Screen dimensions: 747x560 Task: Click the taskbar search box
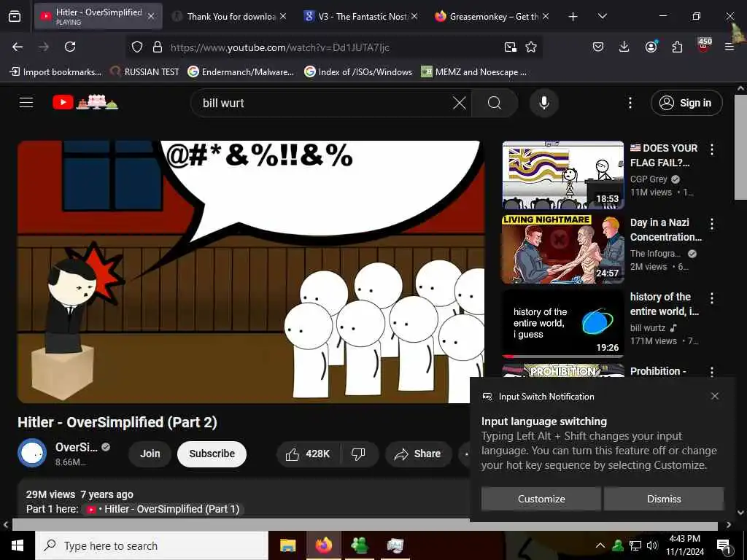(x=152, y=545)
